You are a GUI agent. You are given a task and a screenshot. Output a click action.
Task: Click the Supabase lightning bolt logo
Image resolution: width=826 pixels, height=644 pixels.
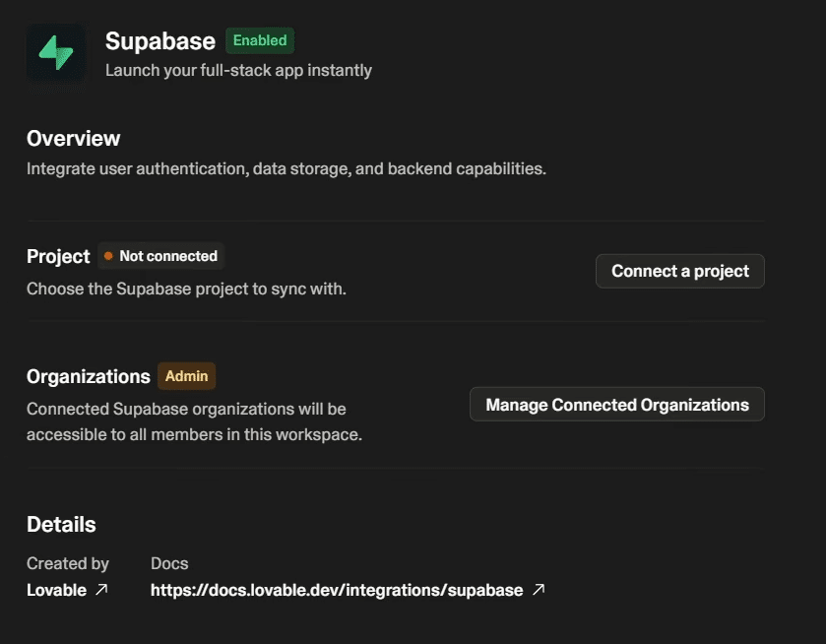(x=56, y=53)
